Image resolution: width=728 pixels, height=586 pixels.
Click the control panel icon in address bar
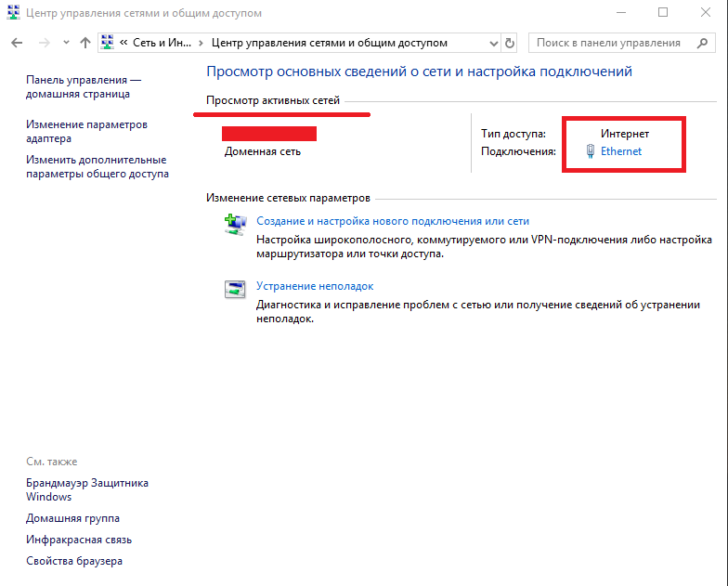tap(108, 43)
